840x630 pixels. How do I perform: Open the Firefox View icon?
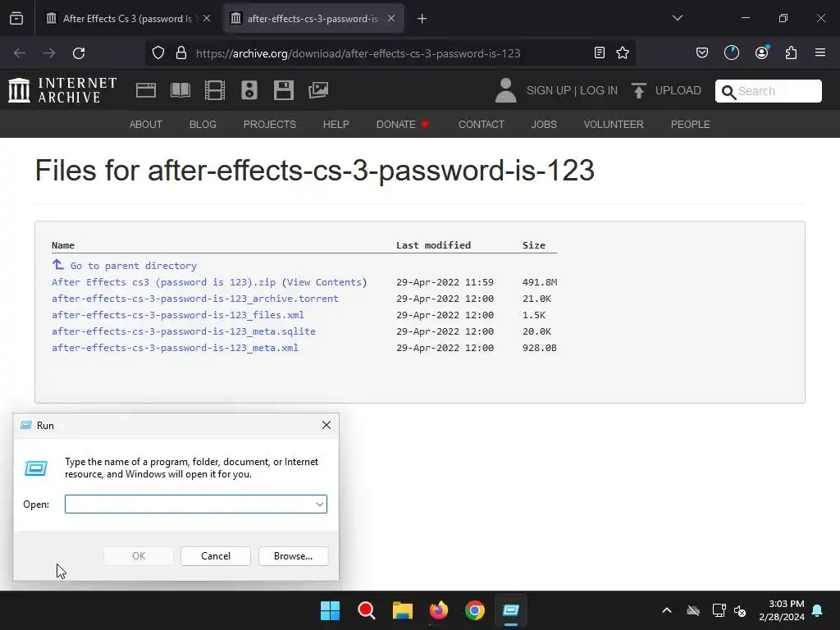point(16,18)
